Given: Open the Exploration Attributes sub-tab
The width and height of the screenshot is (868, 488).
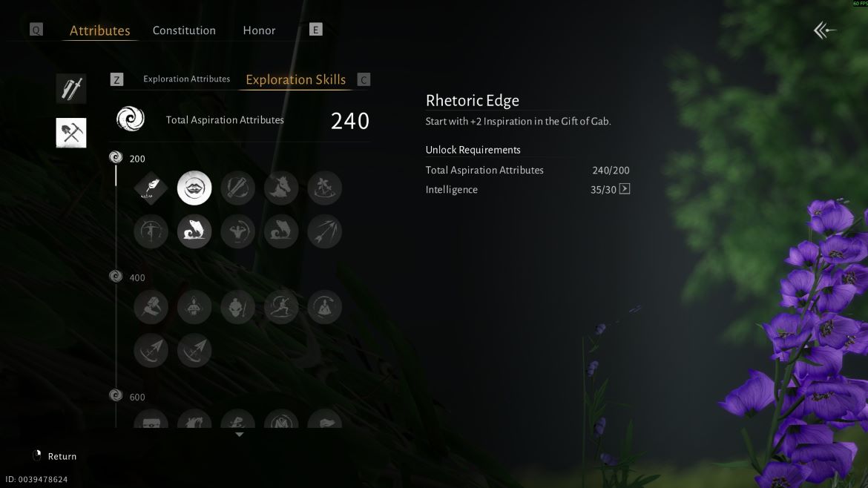Looking at the screenshot, I should 186,79.
